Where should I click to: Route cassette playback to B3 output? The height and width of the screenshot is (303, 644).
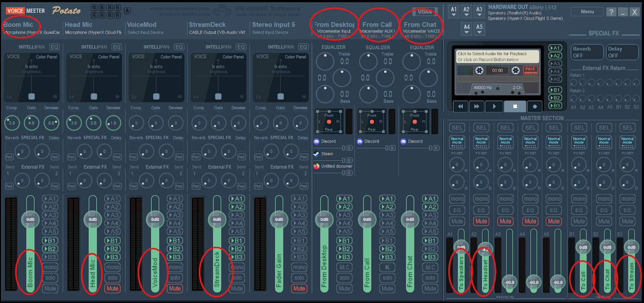point(555,106)
